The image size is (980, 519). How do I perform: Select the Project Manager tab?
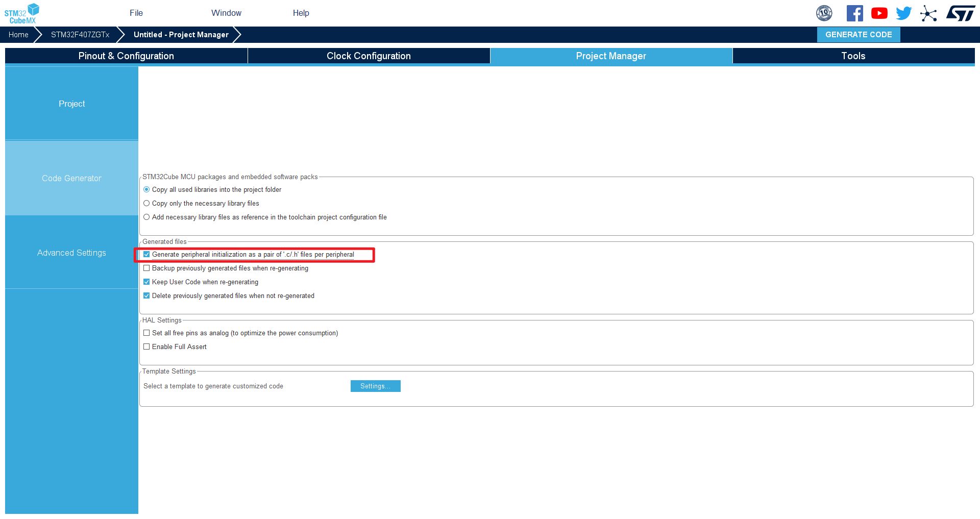click(x=611, y=56)
